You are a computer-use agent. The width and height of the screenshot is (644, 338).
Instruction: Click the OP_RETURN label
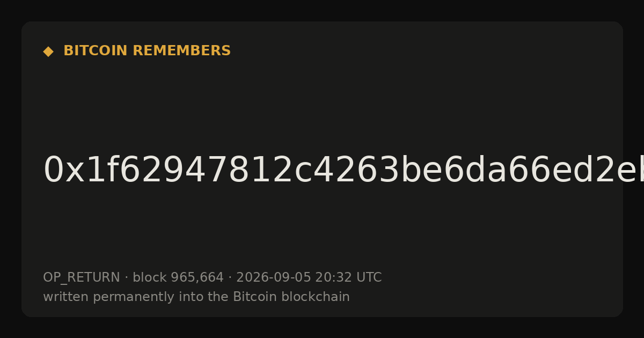(x=82, y=278)
